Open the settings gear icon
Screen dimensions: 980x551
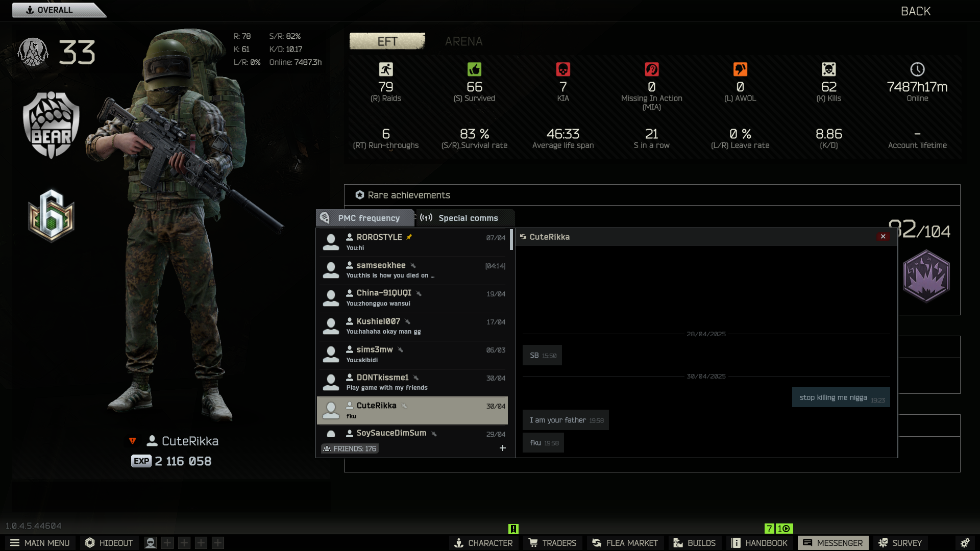coord(965,543)
